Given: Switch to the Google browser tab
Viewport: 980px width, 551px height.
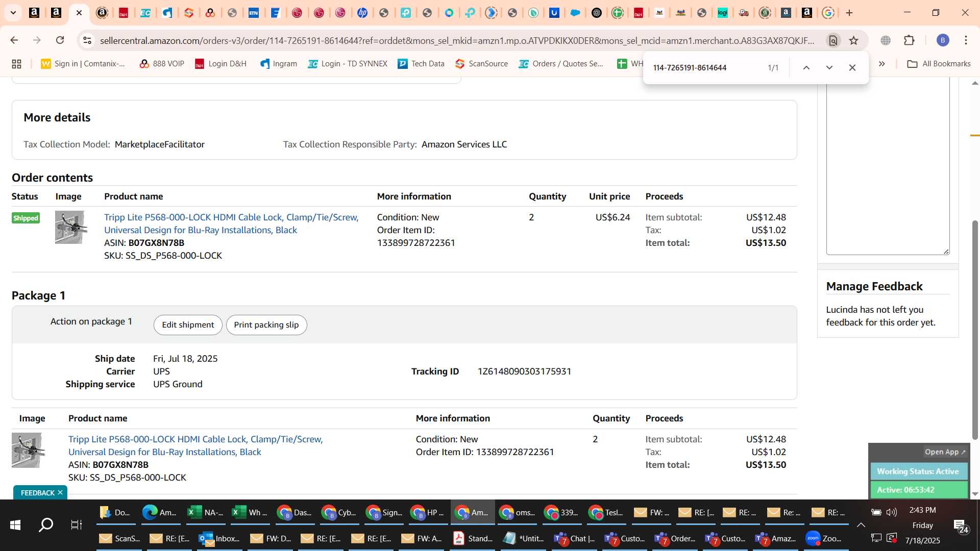Looking at the screenshot, I should tap(828, 13).
